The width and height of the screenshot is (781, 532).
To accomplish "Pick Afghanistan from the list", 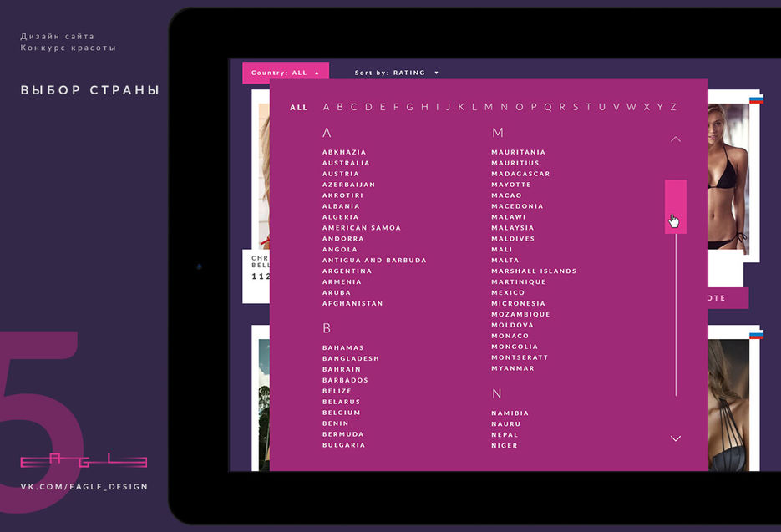I will tap(352, 303).
